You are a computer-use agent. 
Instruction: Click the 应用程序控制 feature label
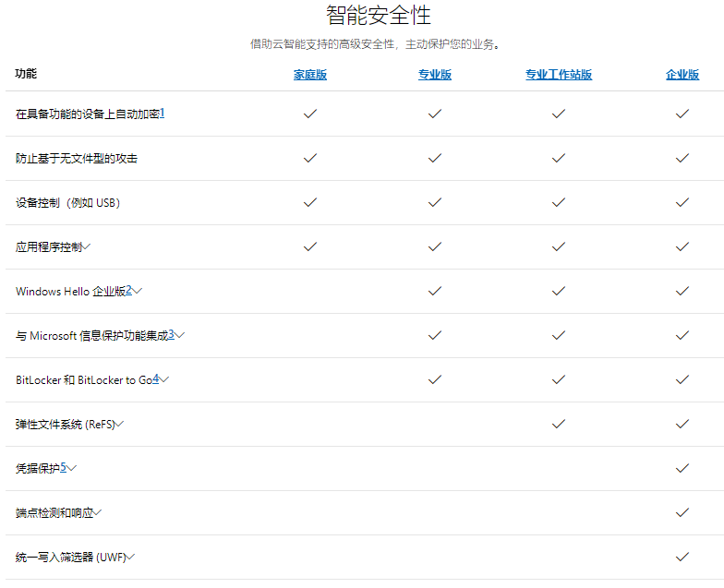[48, 247]
